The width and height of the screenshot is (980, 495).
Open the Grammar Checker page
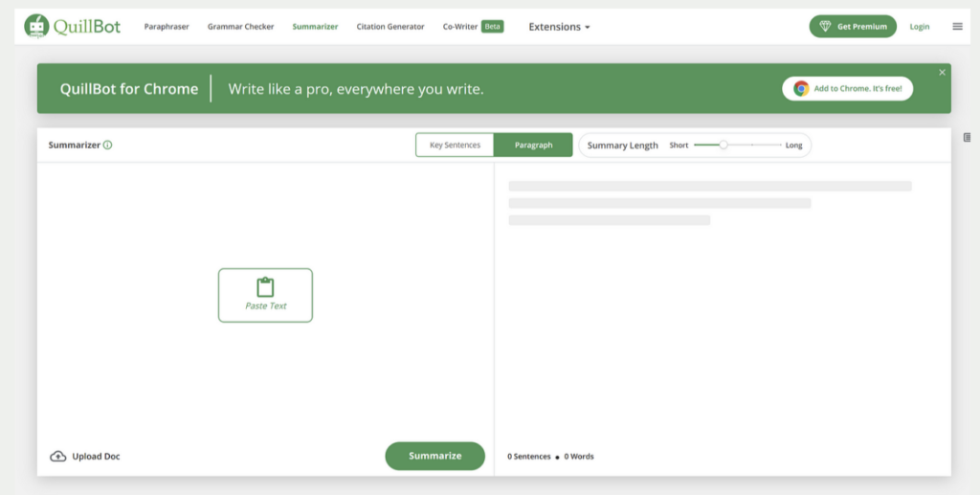pos(240,27)
